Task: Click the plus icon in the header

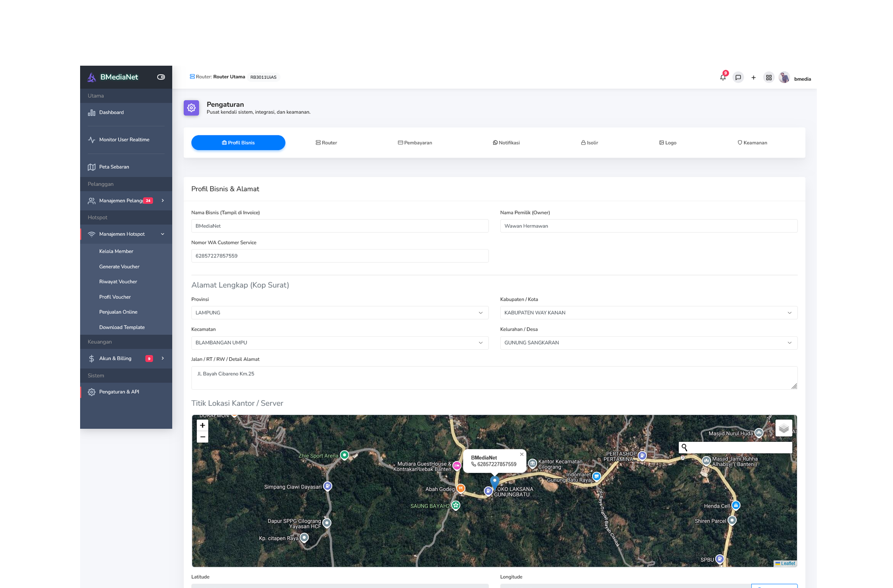Action: click(754, 77)
